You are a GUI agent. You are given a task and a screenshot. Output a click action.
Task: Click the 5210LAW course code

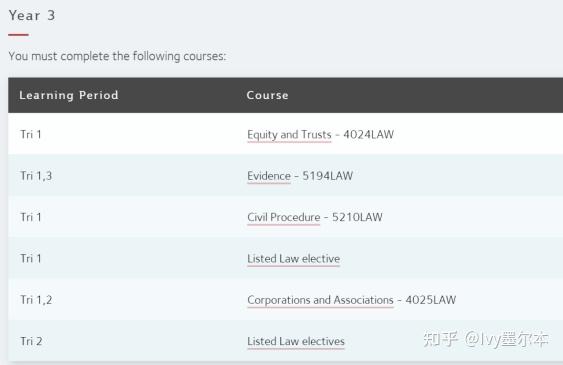(x=357, y=217)
